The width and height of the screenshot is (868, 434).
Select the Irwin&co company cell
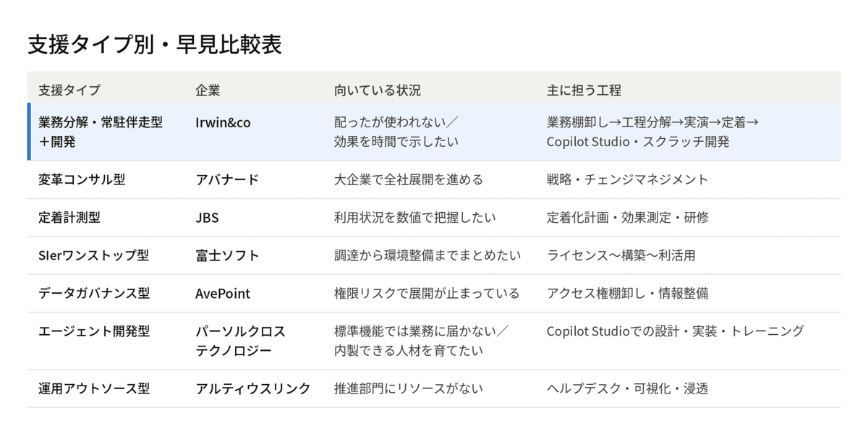pos(223,122)
